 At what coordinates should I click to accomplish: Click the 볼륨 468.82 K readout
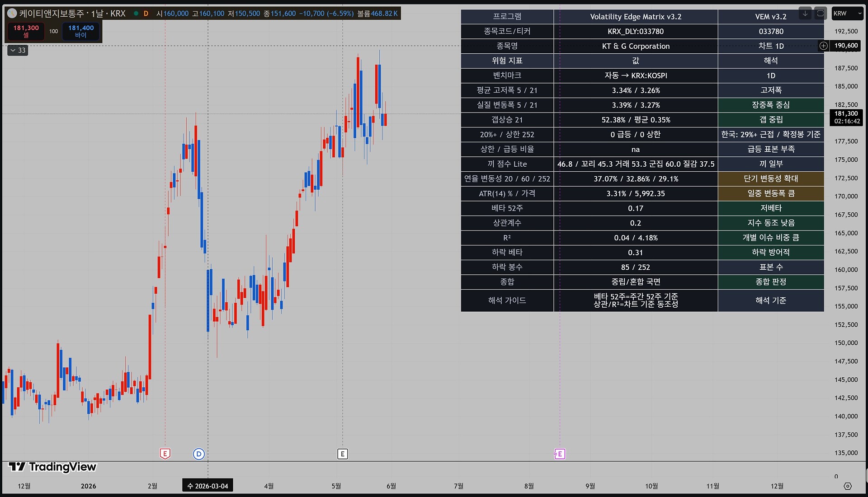377,14
